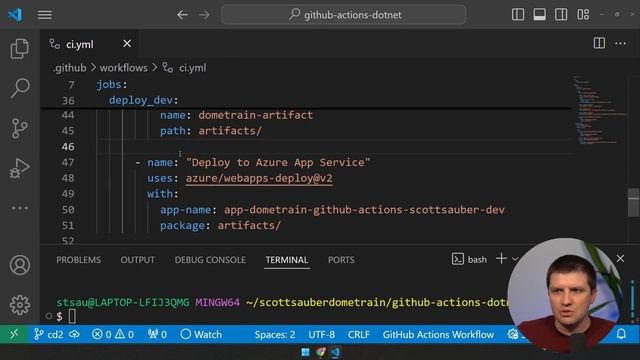
Task: Open the VS Code taskbar icon
Action: coord(336,352)
